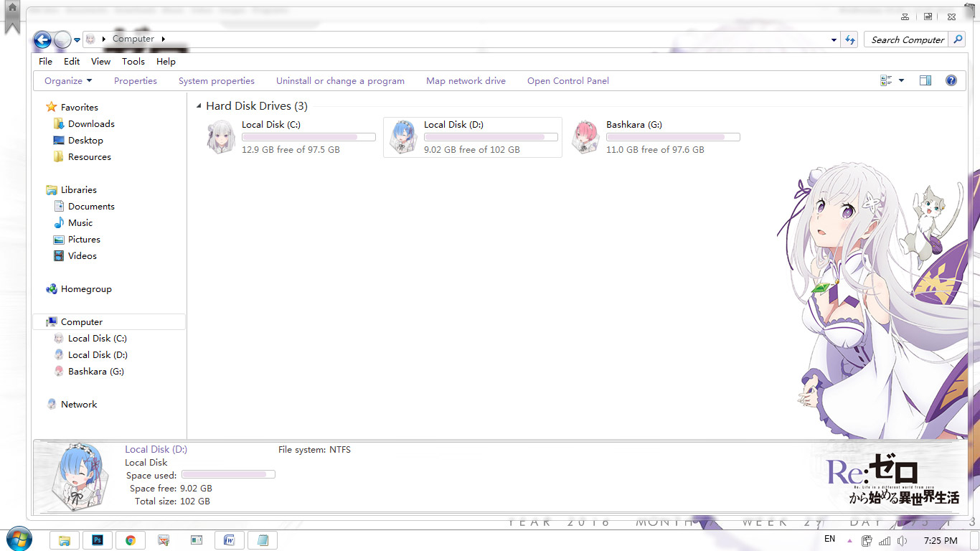Open the Music library in the sidebar
Viewport: 980px width, 551px height.
82,222
